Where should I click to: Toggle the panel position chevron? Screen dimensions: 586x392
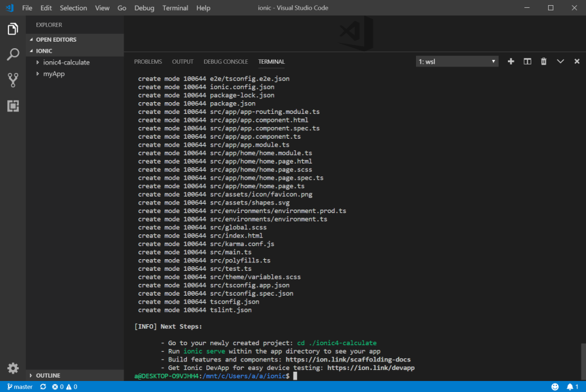[560, 61]
